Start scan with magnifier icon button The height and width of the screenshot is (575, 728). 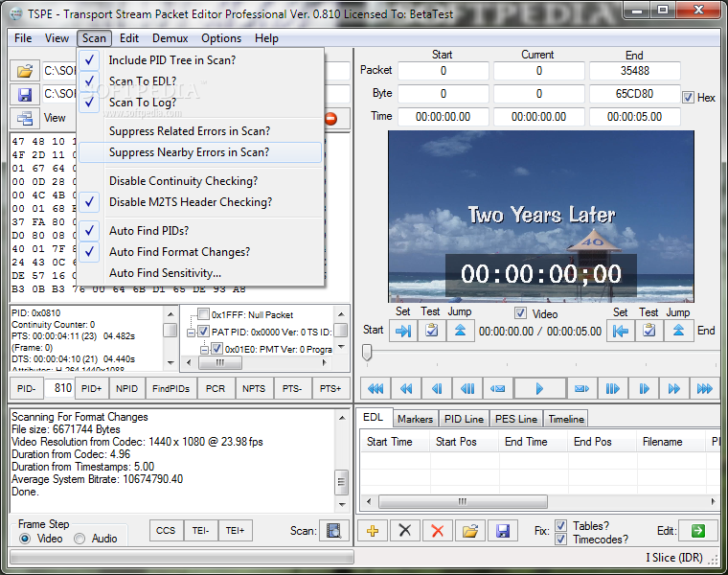click(334, 530)
